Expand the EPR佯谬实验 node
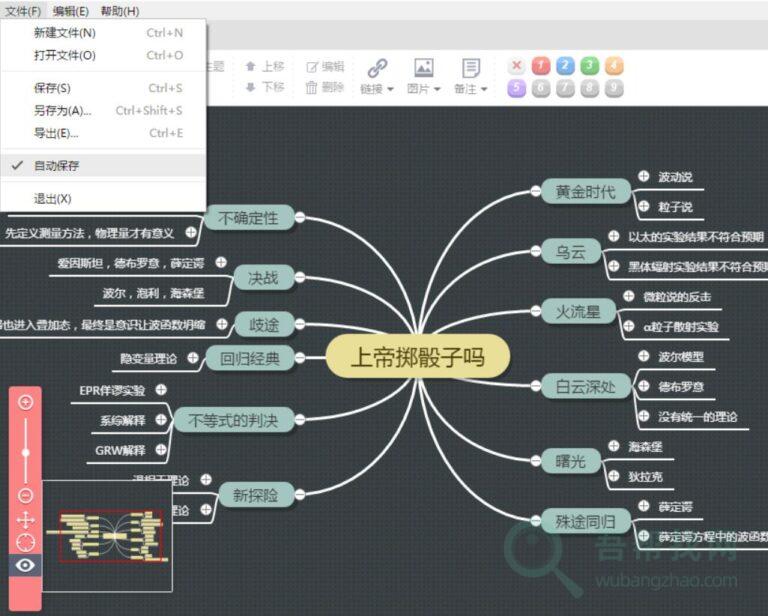 click(x=161, y=390)
